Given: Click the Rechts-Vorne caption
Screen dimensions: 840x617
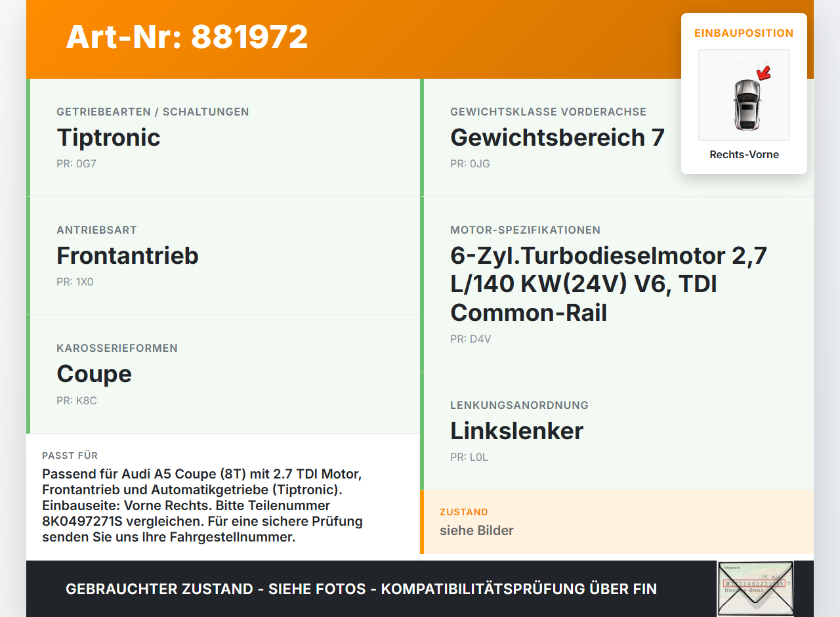Looking at the screenshot, I should tap(744, 155).
